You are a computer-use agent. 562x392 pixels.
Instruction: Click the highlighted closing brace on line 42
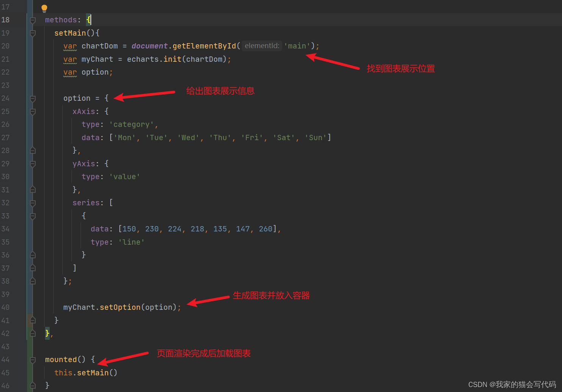click(47, 333)
